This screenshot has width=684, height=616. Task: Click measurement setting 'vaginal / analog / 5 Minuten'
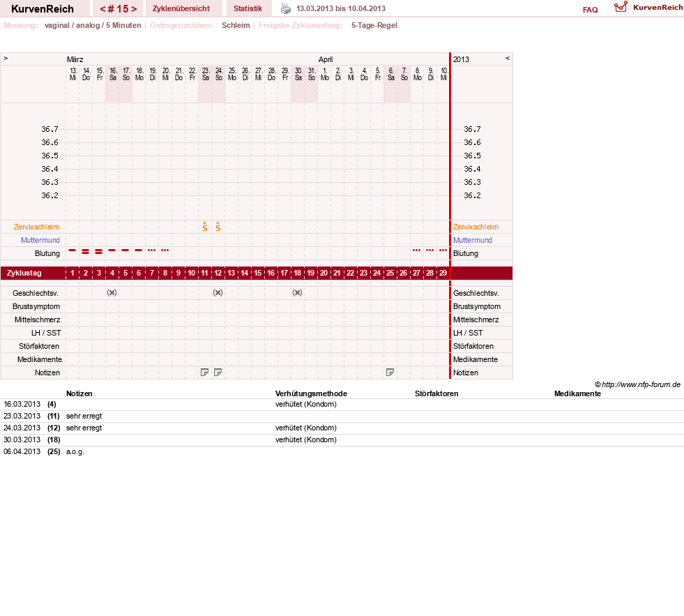[x=93, y=25]
